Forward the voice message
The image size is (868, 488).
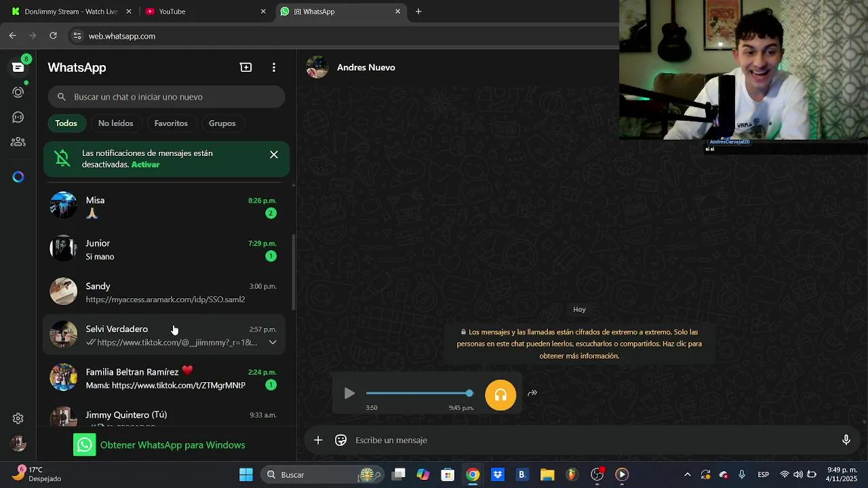coord(532,392)
